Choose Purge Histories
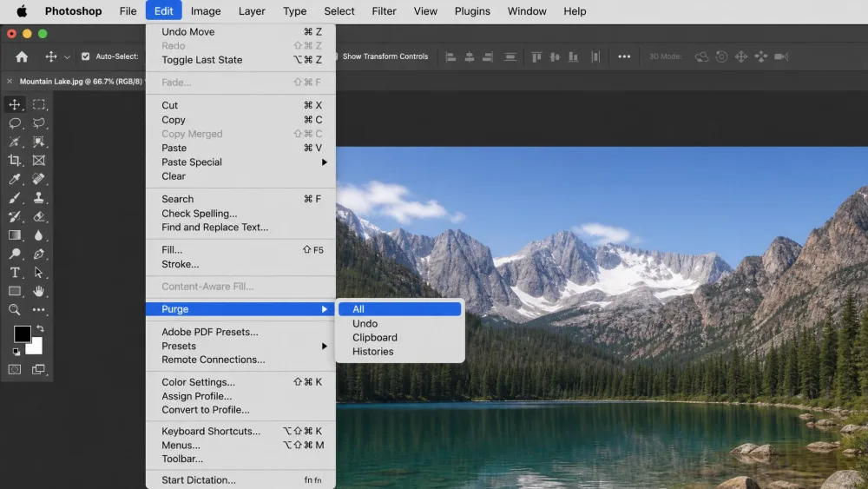868x489 pixels. [399, 352]
